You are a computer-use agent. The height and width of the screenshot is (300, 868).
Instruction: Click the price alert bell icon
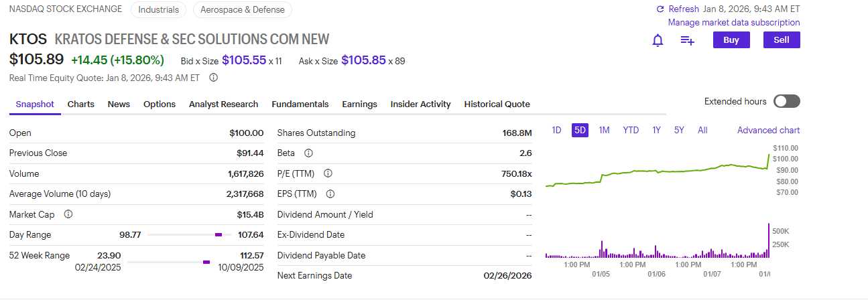658,40
